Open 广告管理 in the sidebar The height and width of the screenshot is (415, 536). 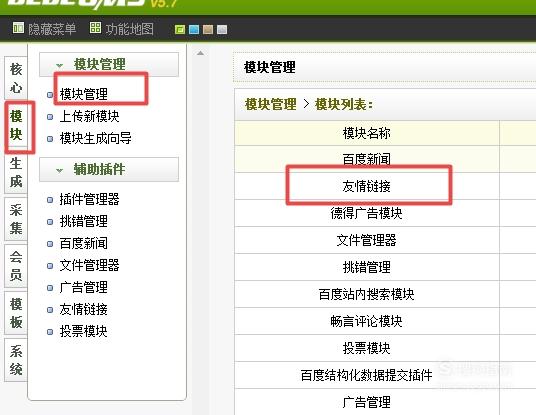(x=83, y=287)
